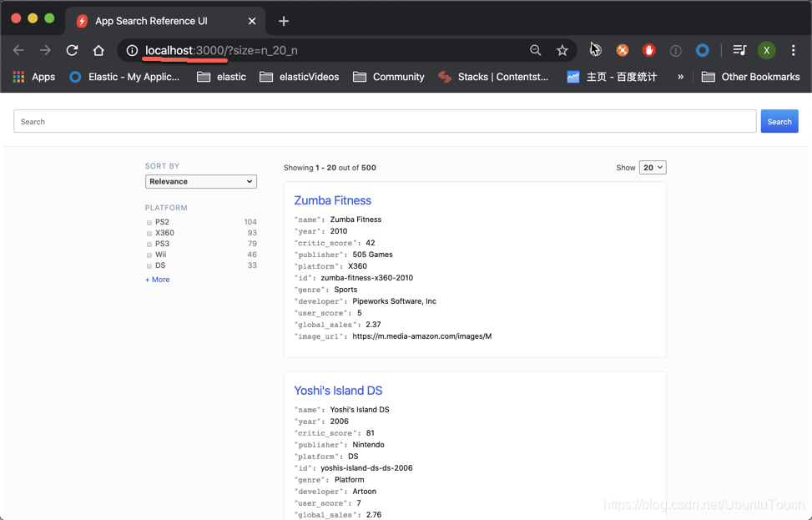Open the 主页 - 百度统计 bookmark

click(612, 77)
